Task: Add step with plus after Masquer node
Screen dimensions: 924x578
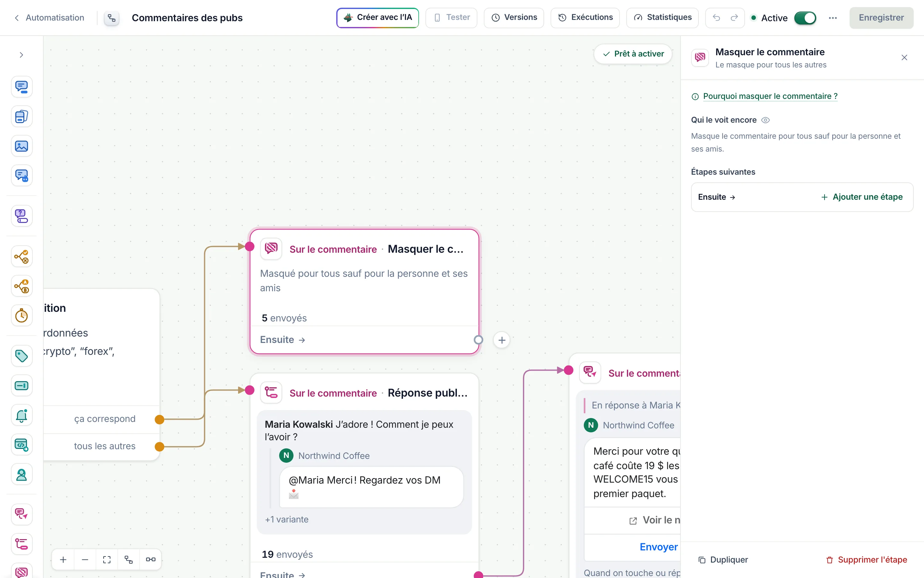Action: click(x=501, y=340)
